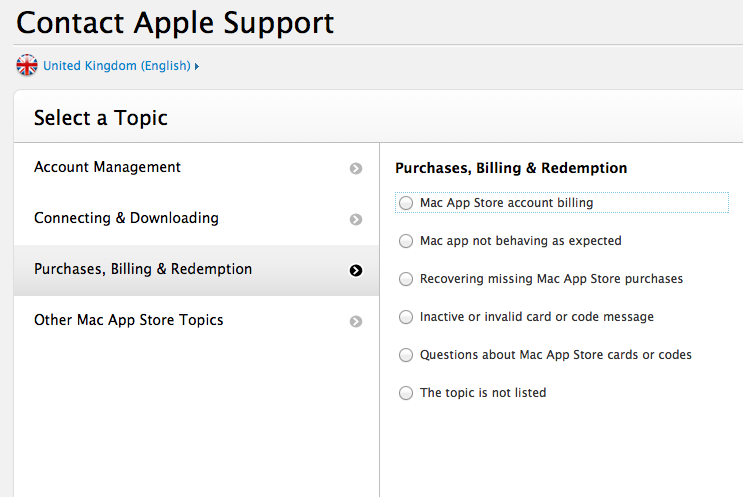Expand region selector via small blue triangle
The width and height of the screenshot is (743, 497).
(x=197, y=66)
